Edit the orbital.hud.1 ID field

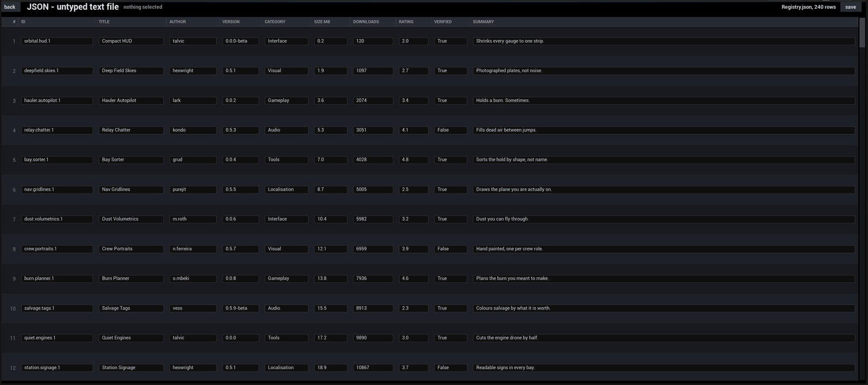point(57,41)
